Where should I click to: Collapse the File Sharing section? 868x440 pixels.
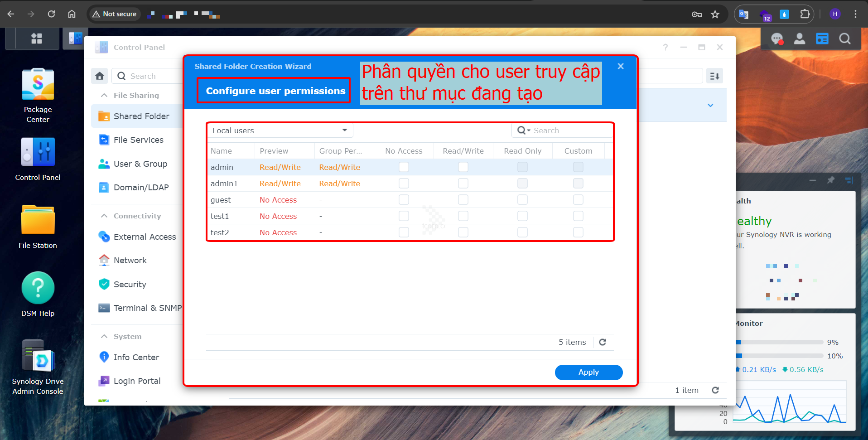click(x=104, y=95)
